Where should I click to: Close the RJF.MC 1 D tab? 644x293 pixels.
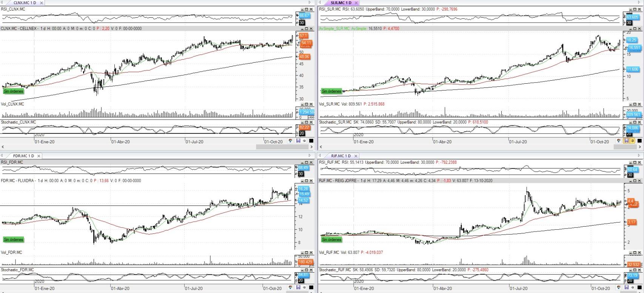(x=356, y=156)
